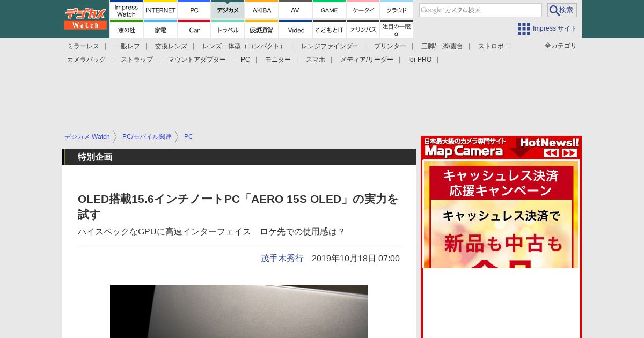Click Map Camera previous arrows button
Image resolution: width=644 pixels, height=338 pixels.
click(x=551, y=153)
